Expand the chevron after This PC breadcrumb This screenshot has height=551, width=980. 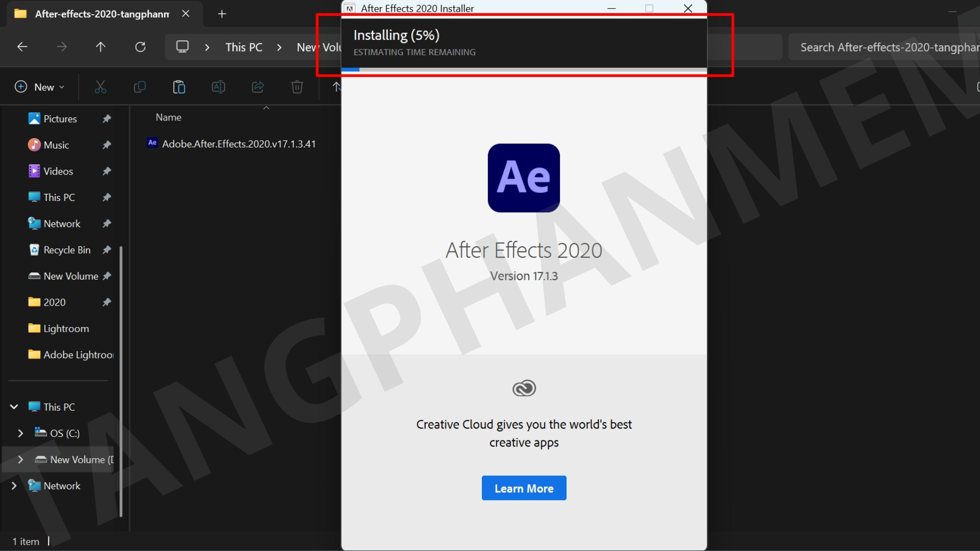pyautogui.click(x=279, y=47)
